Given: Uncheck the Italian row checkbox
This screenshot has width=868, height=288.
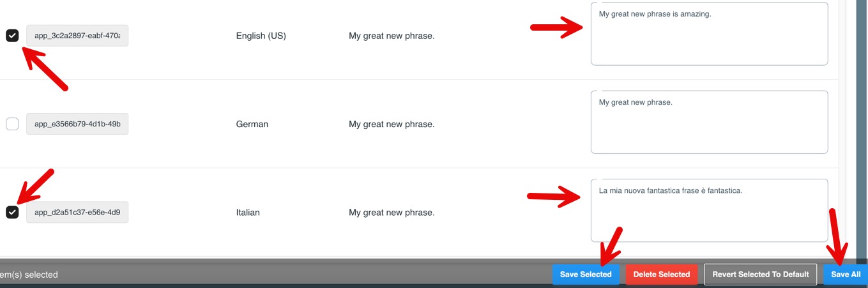Looking at the screenshot, I should coord(12,212).
